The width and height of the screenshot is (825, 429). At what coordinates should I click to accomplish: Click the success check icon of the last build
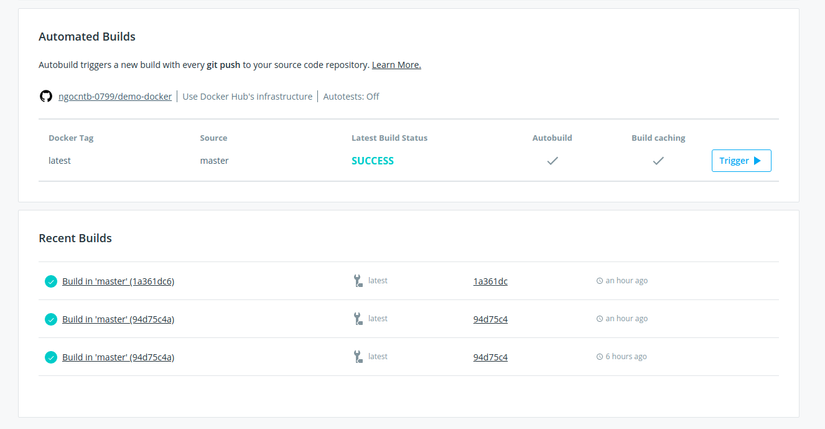pyautogui.click(x=51, y=357)
